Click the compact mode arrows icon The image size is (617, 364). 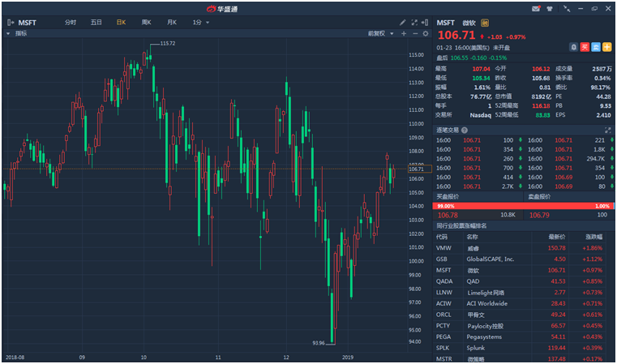tap(567, 9)
